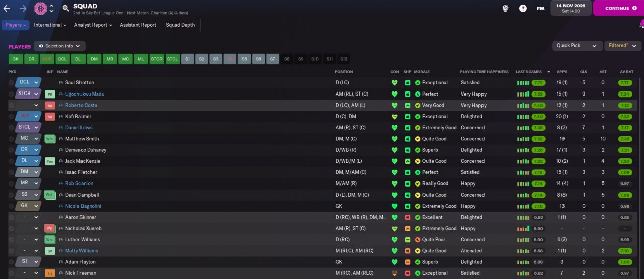Tick the select circle for Matthew Smith
Viewport: 644px width, 279px height.
(11, 139)
